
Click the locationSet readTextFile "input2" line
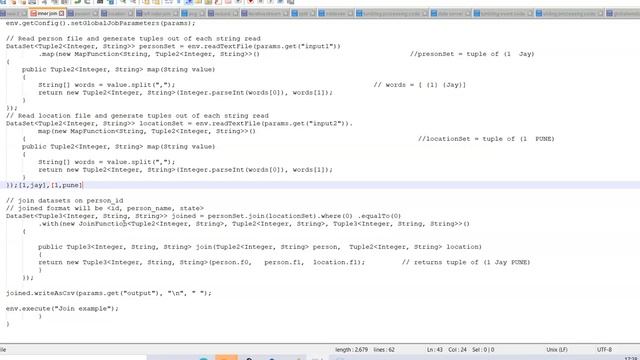179,124
